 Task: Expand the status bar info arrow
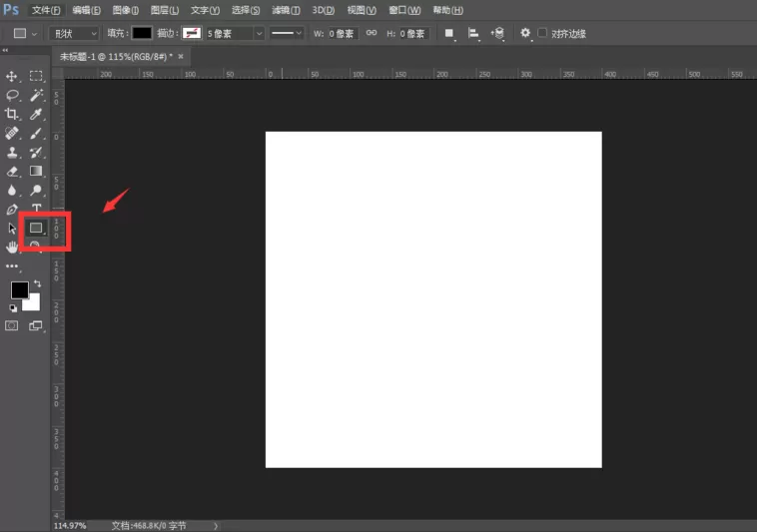pyautogui.click(x=216, y=526)
